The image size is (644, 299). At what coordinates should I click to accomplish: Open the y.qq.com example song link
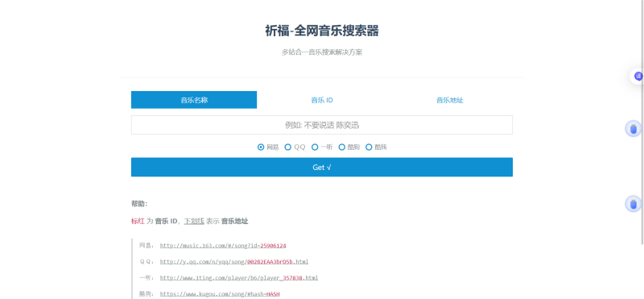tap(234, 262)
